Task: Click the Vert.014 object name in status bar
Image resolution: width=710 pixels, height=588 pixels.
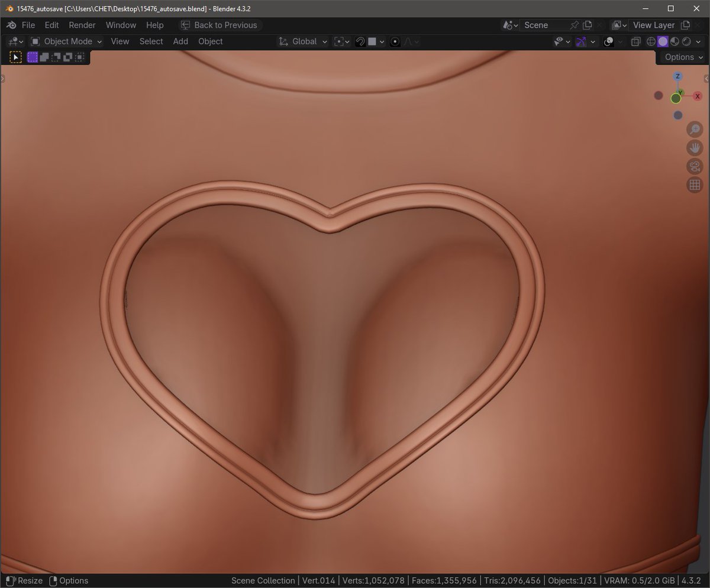Action: pos(318,580)
